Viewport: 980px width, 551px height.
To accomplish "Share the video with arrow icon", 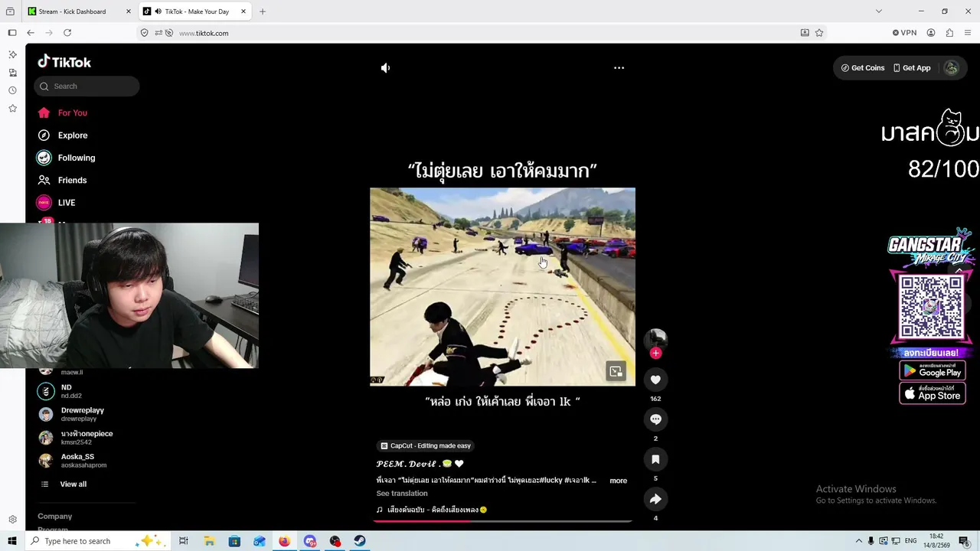I will coord(655,499).
